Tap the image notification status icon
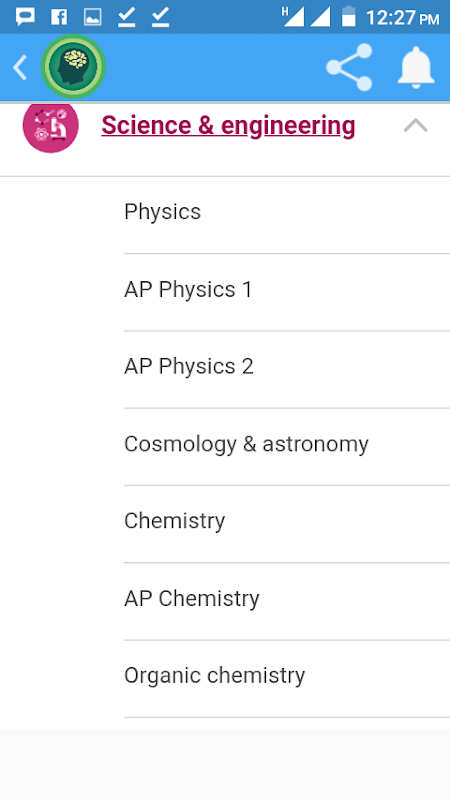This screenshot has height=800, width=450. pos(92,17)
